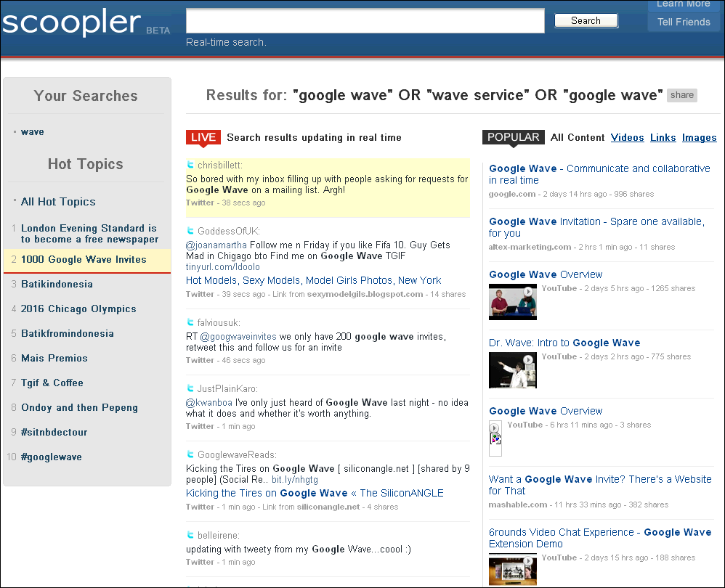
Task: Click the Twitter icon beside chrisbillett
Action: pyautogui.click(x=190, y=165)
